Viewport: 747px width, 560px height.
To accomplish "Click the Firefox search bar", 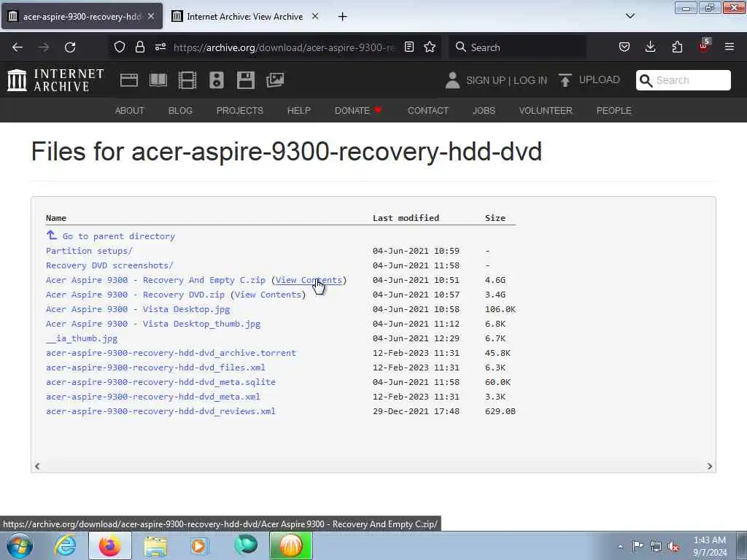I will click(517, 47).
